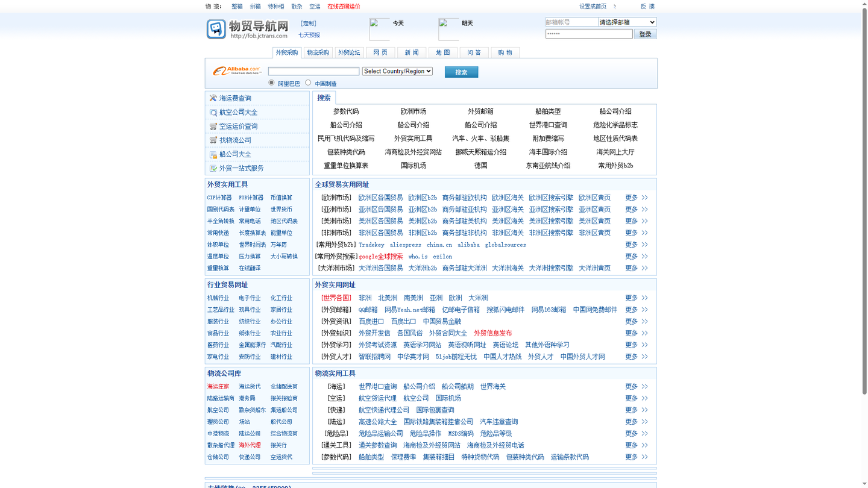Expand 更多 for the 非洲市场 row
868x488 pixels.
click(631, 233)
